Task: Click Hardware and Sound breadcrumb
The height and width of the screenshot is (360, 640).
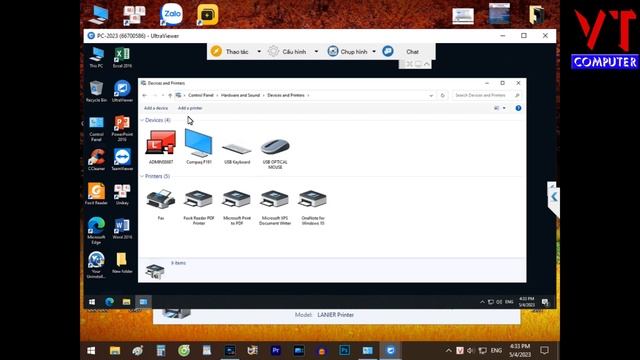Action: point(240,95)
